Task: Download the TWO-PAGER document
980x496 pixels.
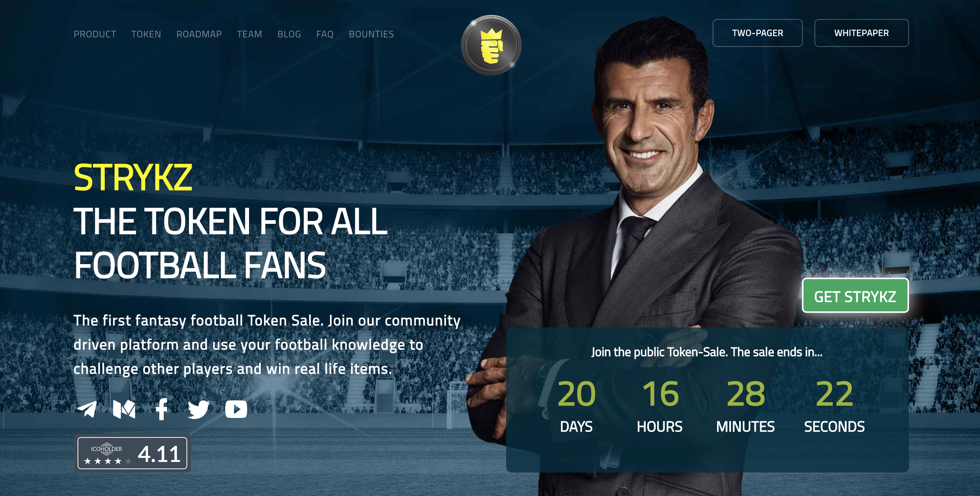Action: (x=757, y=33)
